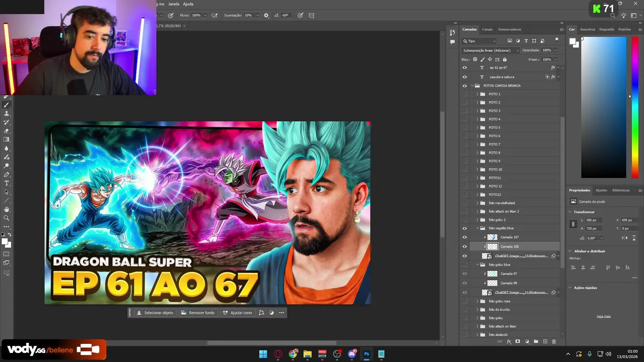This screenshot has height=362, width=644.
Task: Hide the 'ep 61 ao 67' text layer
Action: [x=464, y=67]
